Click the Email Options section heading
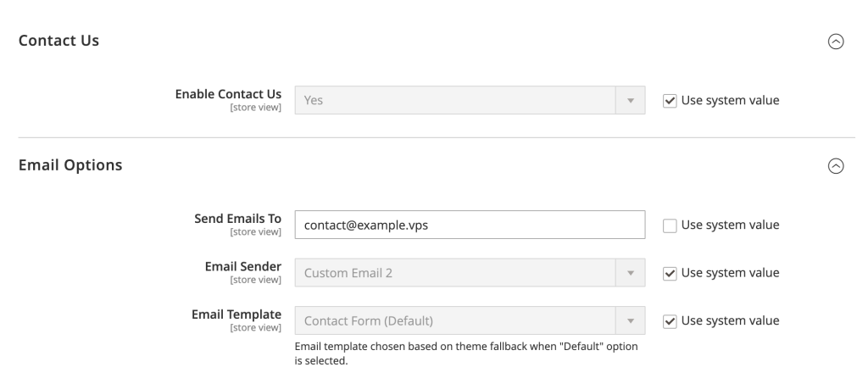 click(70, 166)
